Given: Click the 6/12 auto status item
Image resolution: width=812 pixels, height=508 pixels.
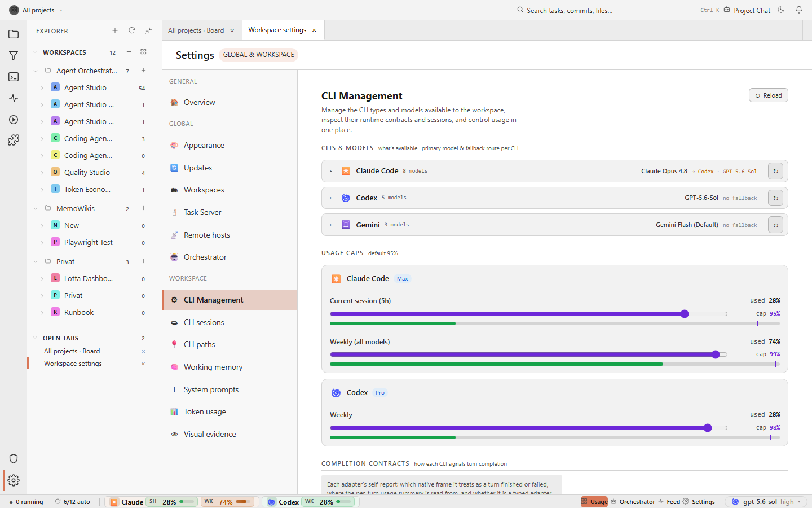Looking at the screenshot, I should click(x=72, y=502).
